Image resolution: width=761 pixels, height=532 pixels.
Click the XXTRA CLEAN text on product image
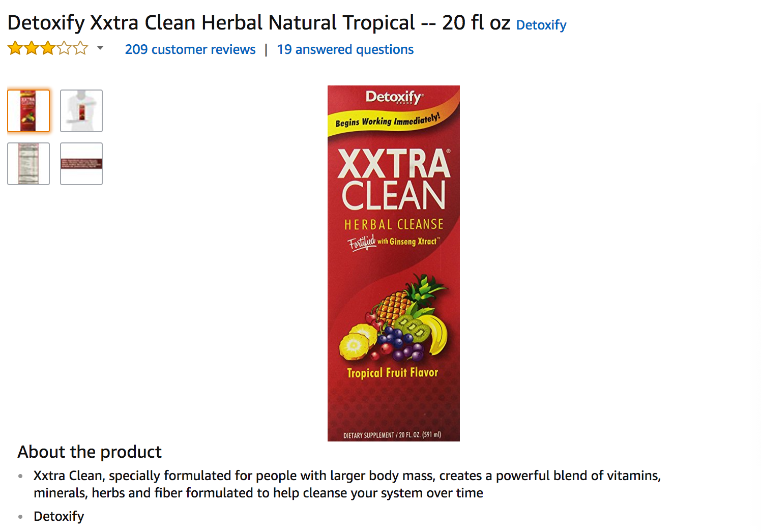pos(394,180)
